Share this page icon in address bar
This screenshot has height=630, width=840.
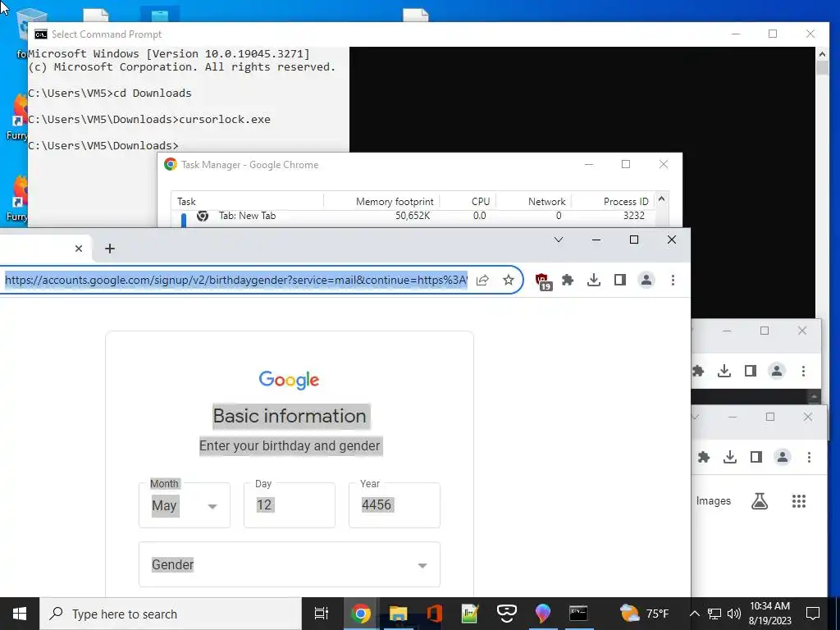click(x=482, y=281)
